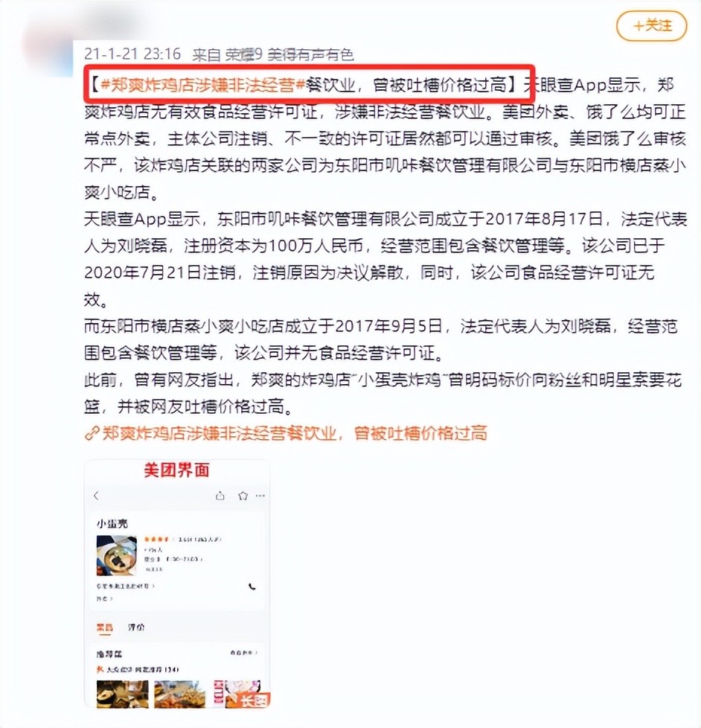Switch to the 评价 tab
Screen dimensions: 701x728
click(x=136, y=628)
